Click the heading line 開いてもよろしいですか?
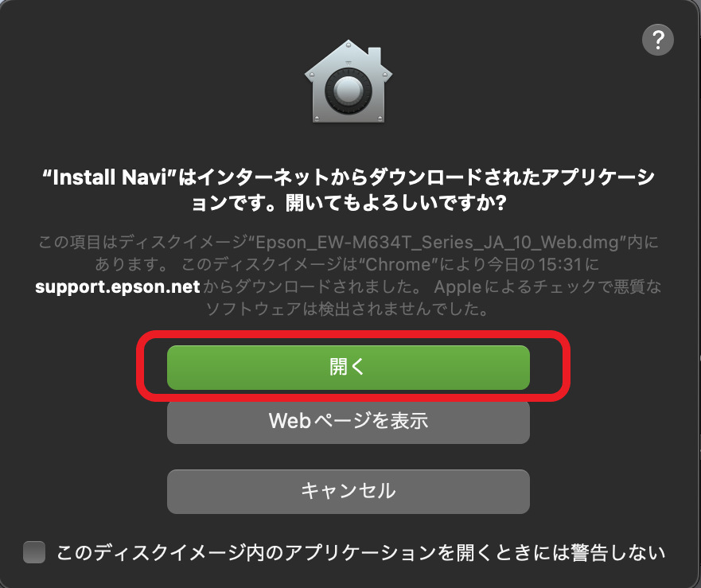The width and height of the screenshot is (701, 588). click(349, 204)
